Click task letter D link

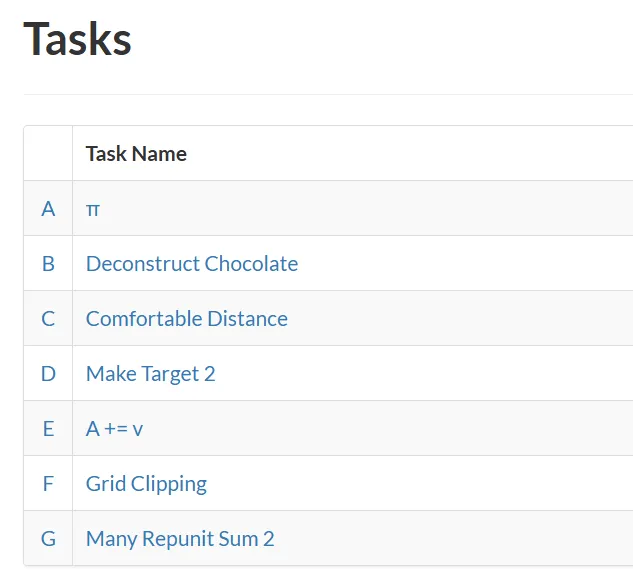[48, 373]
